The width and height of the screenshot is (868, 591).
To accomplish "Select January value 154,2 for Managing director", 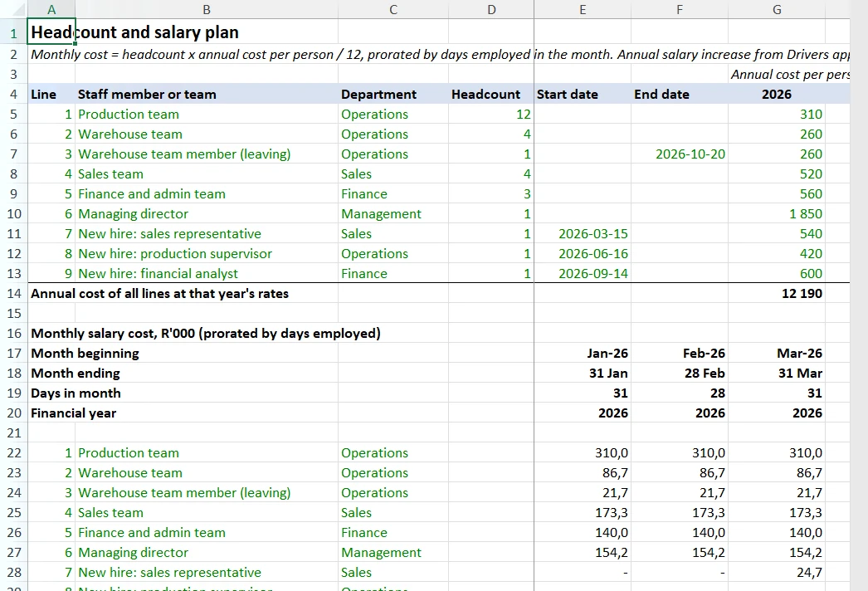I will pos(583,553).
